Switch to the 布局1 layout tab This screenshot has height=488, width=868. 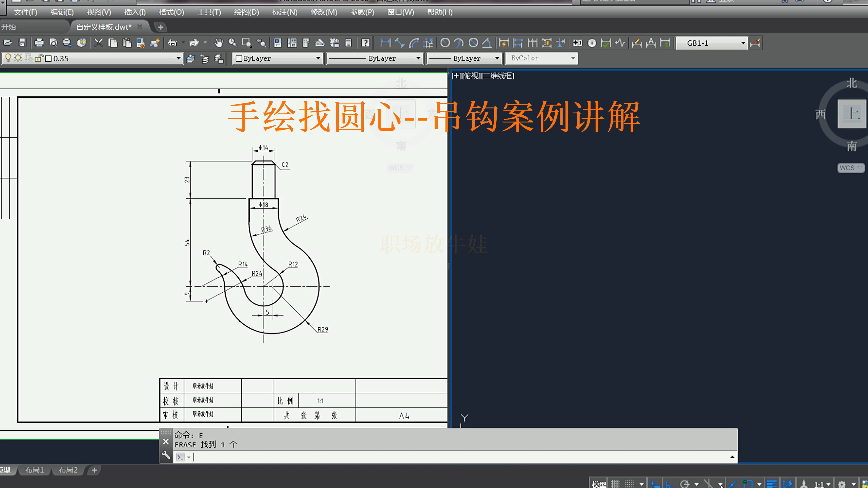click(34, 470)
